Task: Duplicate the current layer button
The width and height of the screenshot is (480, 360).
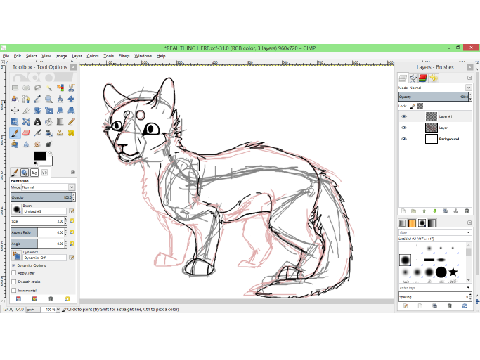Action: click(445, 211)
